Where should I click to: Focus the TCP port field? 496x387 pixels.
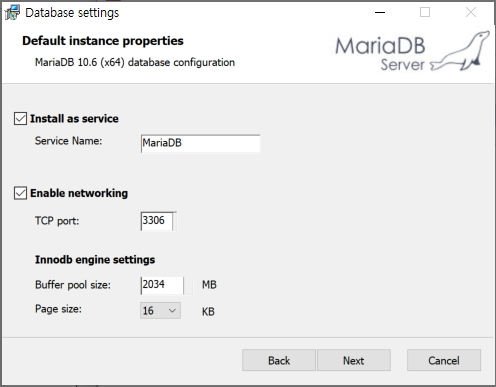[x=158, y=221]
